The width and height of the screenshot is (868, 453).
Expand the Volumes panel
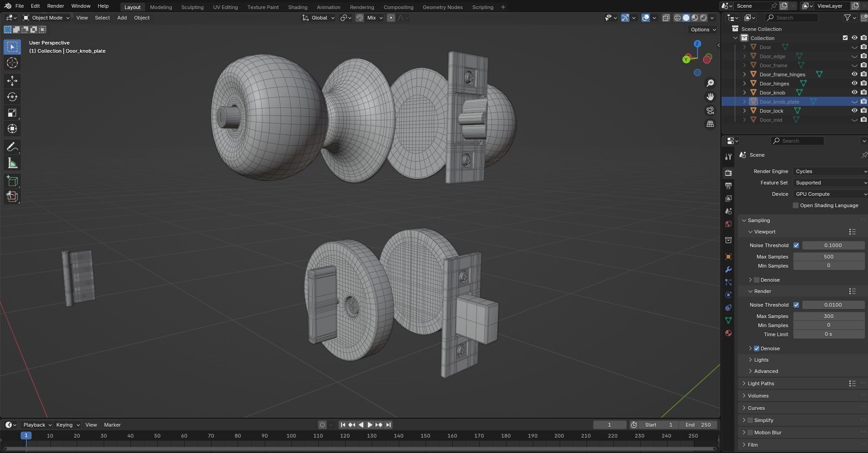tap(758, 396)
